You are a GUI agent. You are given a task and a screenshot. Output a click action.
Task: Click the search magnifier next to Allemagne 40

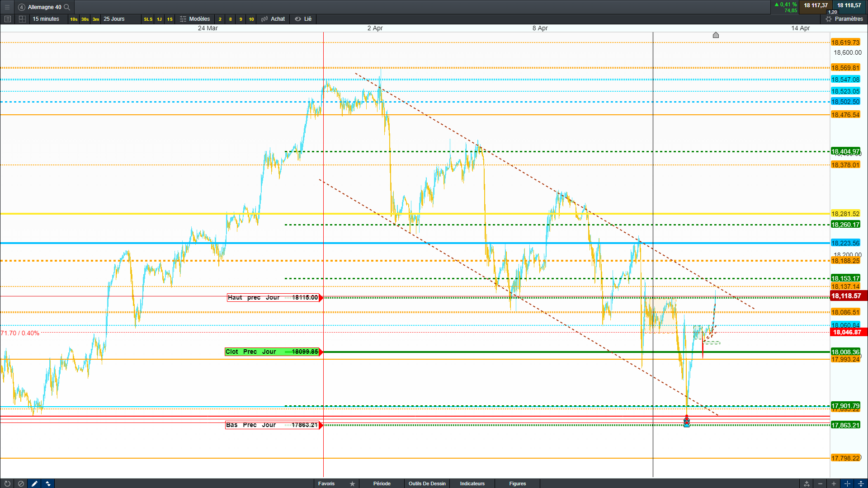(x=67, y=7)
